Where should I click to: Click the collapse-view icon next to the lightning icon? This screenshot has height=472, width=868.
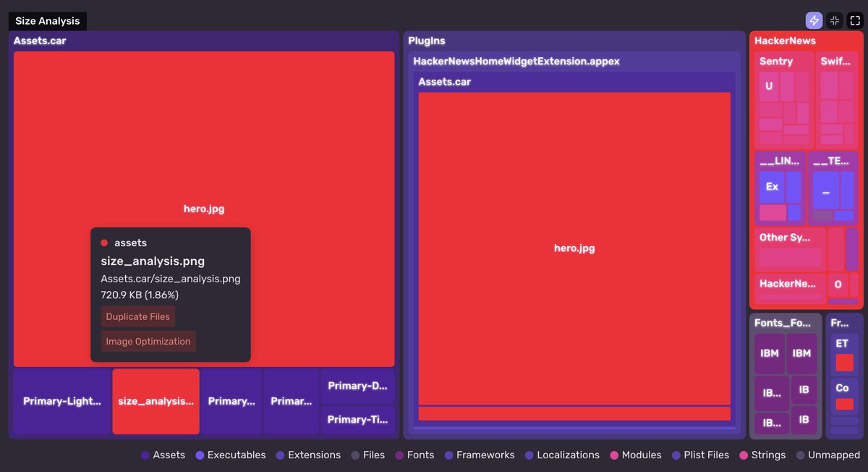834,20
